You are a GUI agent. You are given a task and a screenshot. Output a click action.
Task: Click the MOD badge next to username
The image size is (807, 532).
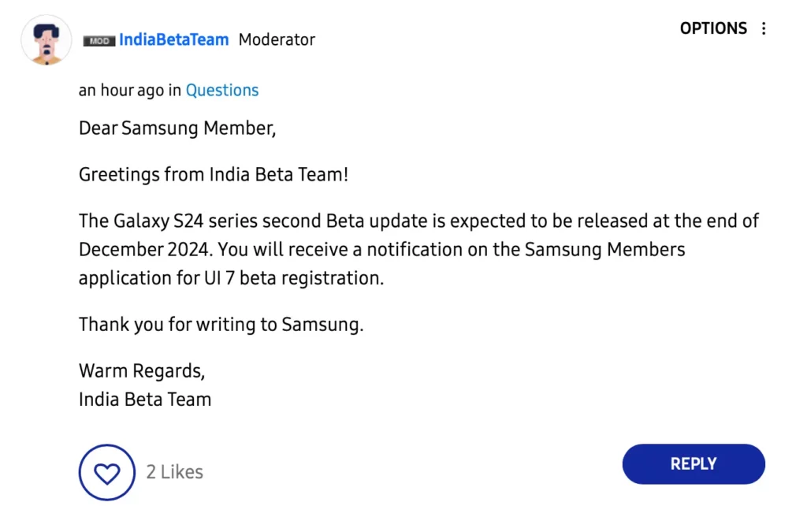point(99,41)
